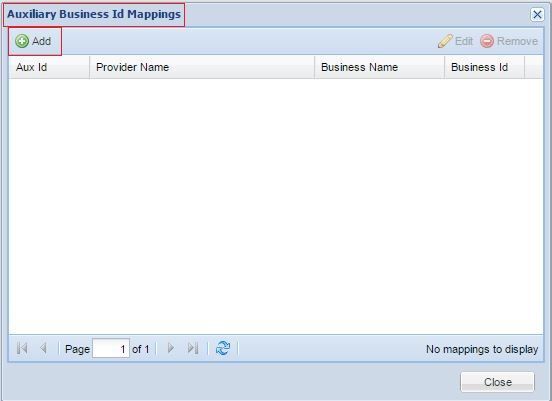Click the 'Auxiliary Business Id Mappings' title

pos(94,14)
